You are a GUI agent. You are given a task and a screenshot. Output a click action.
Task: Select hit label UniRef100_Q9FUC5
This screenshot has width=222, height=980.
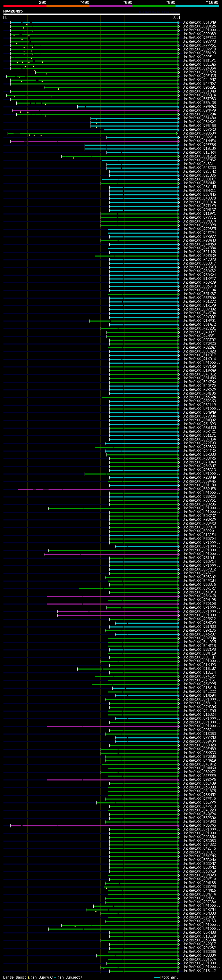tap(199, 76)
